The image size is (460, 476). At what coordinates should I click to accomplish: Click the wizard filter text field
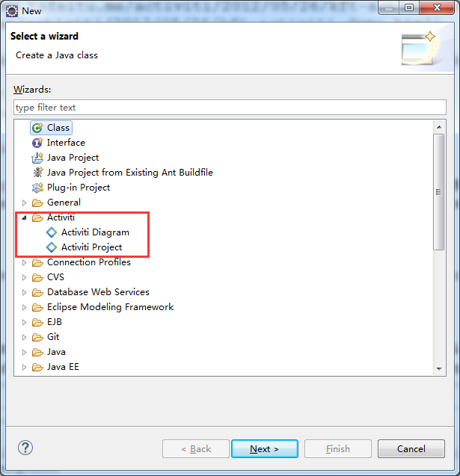point(230,107)
